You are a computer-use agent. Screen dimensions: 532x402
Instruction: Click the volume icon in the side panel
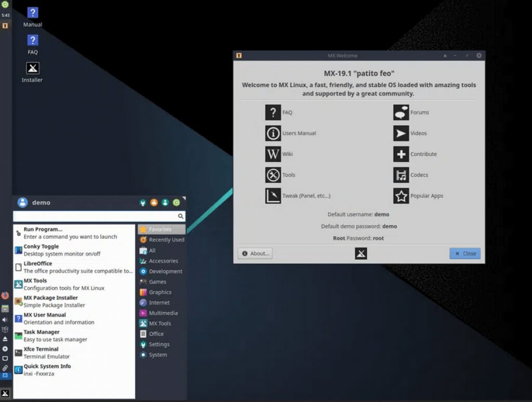[5, 320]
